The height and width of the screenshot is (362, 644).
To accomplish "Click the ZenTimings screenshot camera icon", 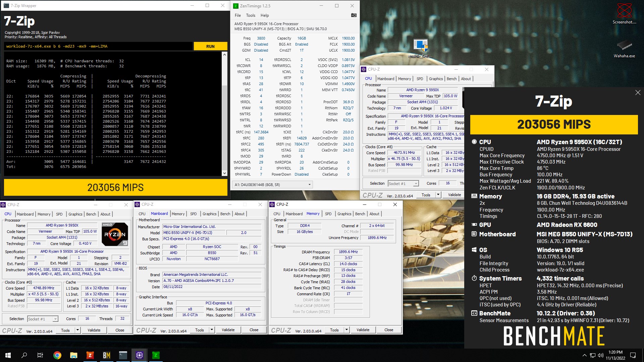I will (354, 15).
